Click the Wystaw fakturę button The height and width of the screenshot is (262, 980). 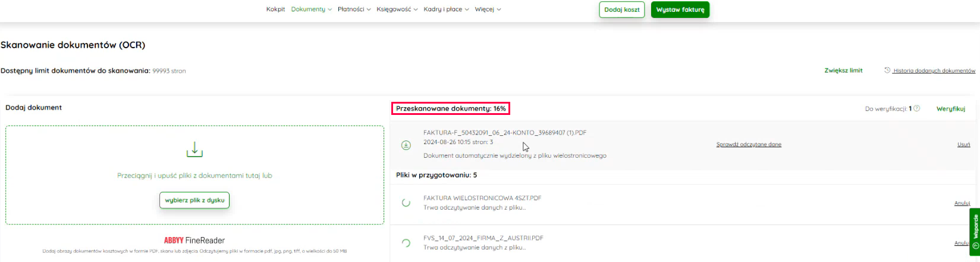[680, 10]
